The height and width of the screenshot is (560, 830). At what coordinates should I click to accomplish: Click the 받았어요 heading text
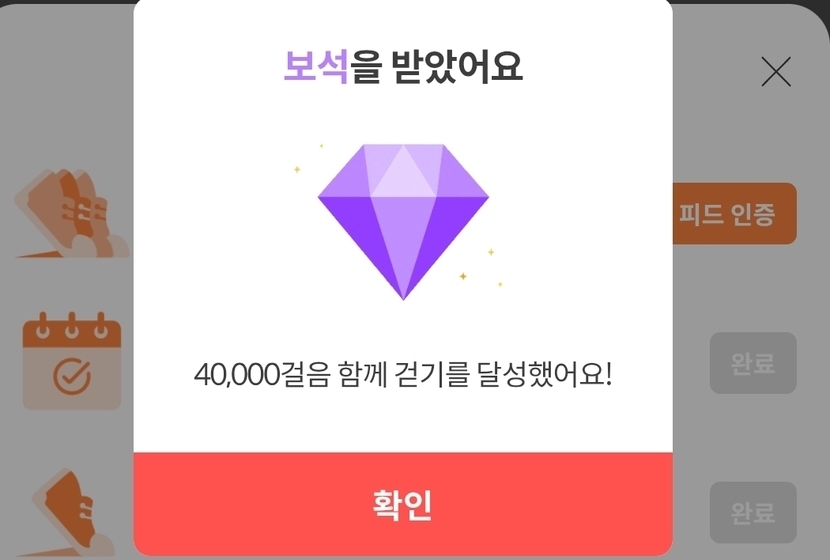(x=457, y=67)
